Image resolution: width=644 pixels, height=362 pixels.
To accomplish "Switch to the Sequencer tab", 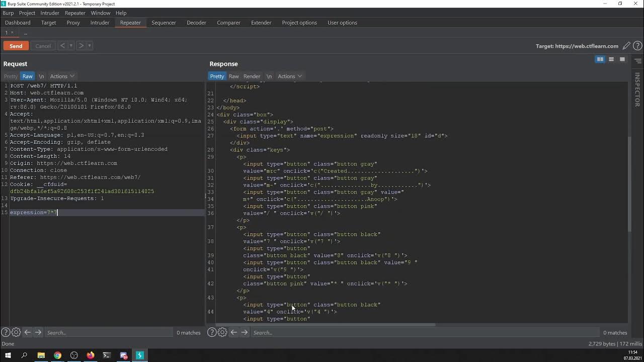I will pyautogui.click(x=164, y=23).
